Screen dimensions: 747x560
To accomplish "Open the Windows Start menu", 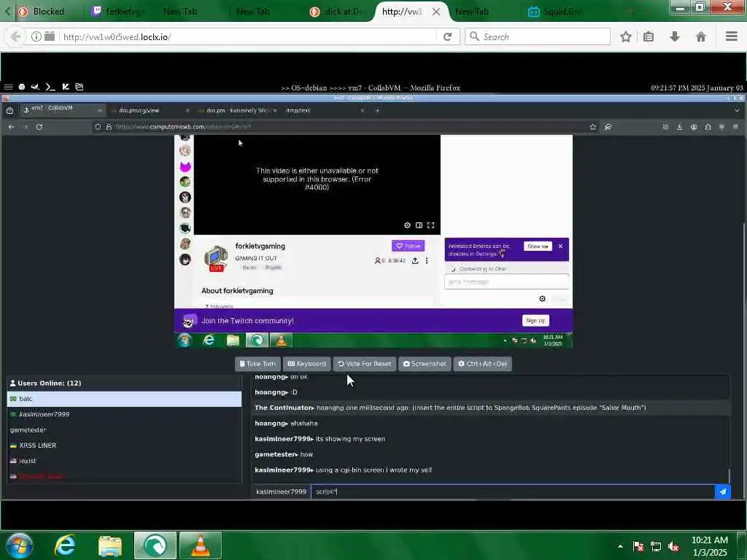I will 19,545.
